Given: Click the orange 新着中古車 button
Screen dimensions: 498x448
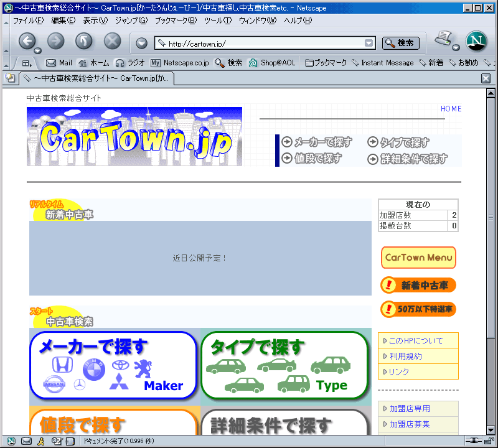Looking at the screenshot, I should click(418, 285).
